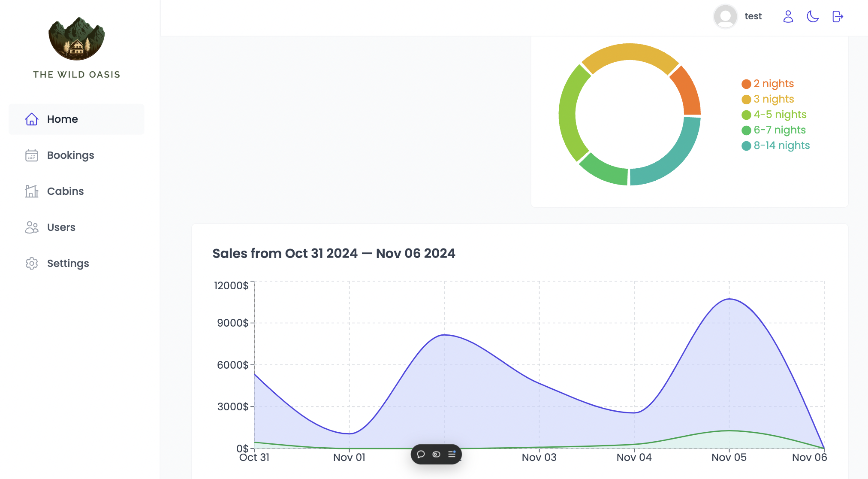
Task: Click the 3000$ y-axis label
Action: [x=233, y=406]
